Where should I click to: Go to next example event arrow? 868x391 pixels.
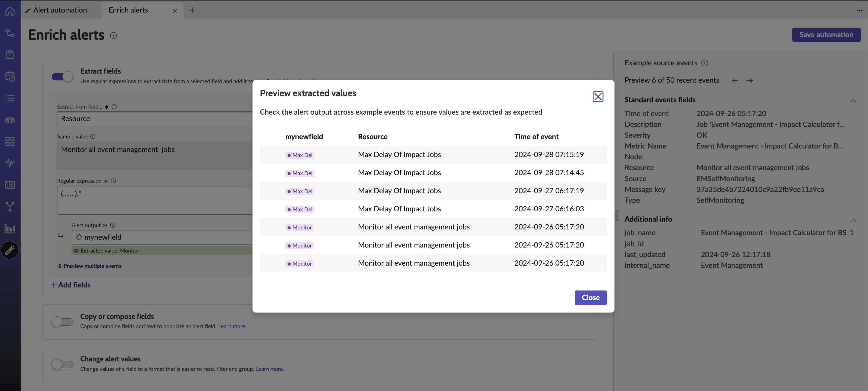749,80
